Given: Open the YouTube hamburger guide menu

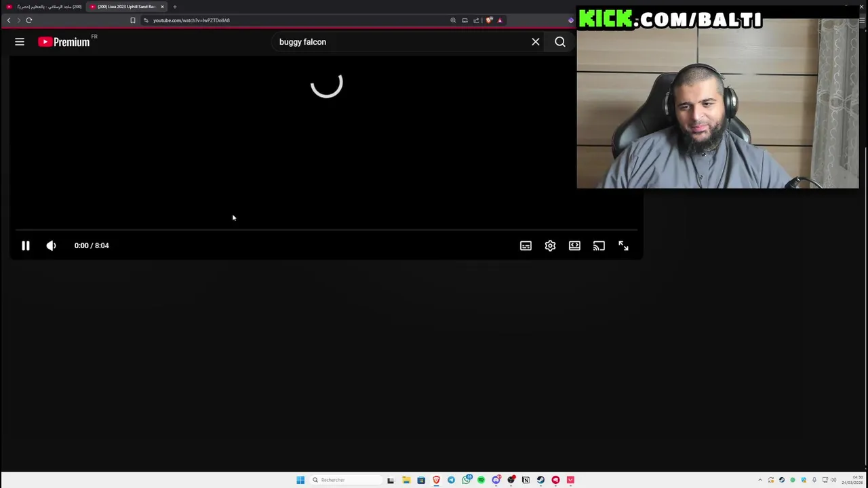Looking at the screenshot, I should coord(20,42).
